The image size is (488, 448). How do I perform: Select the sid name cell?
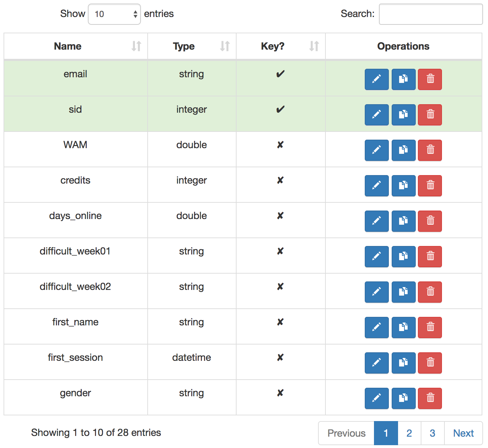[x=76, y=114]
